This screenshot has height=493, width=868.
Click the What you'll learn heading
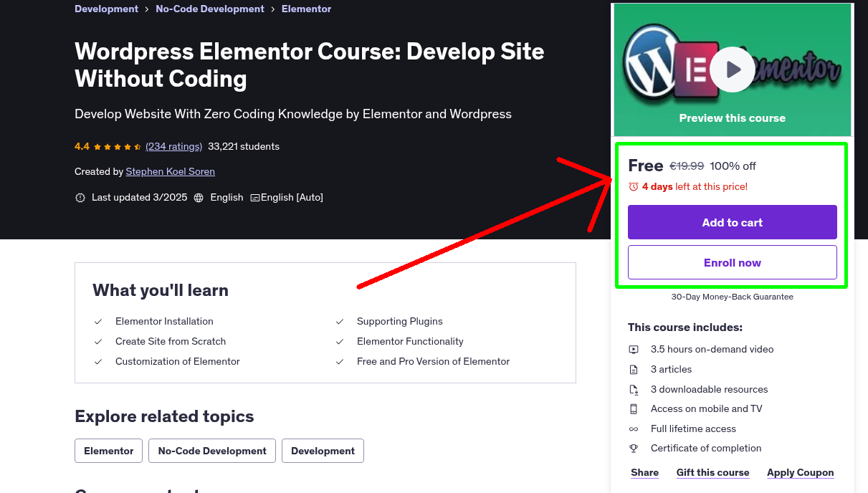(x=161, y=290)
